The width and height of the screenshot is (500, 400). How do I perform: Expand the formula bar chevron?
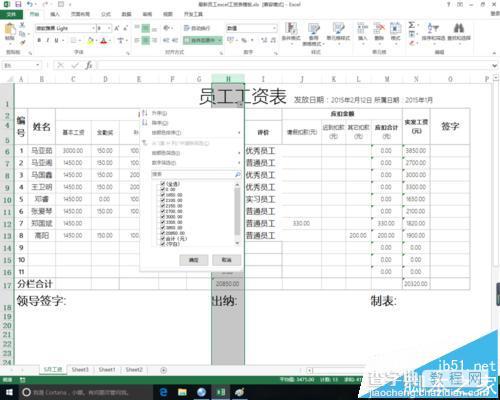pyautogui.click(x=495, y=65)
